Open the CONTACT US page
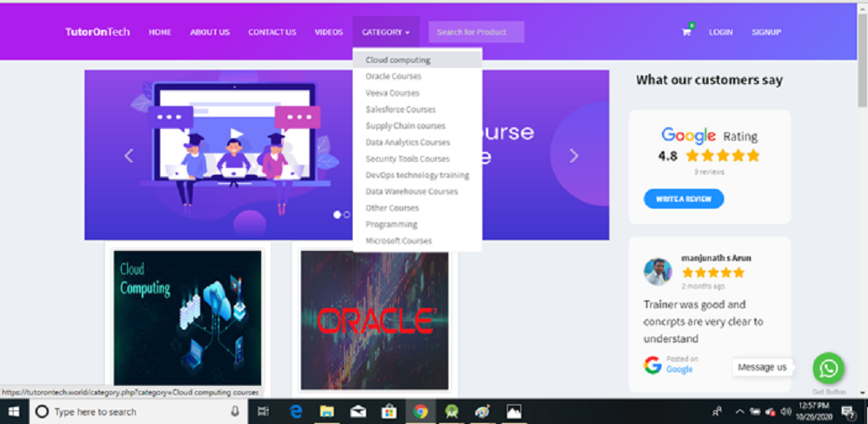The height and width of the screenshot is (424, 868). pyautogui.click(x=272, y=32)
